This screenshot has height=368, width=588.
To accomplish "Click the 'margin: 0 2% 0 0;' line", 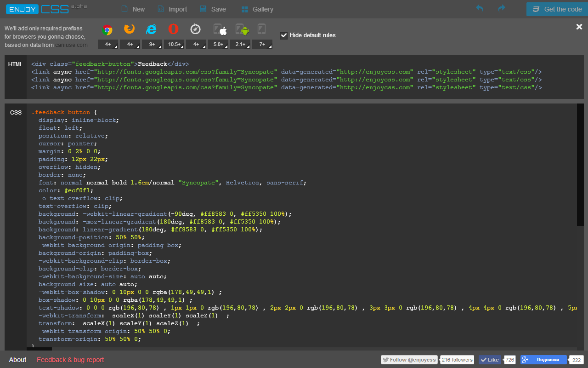I will (70, 151).
